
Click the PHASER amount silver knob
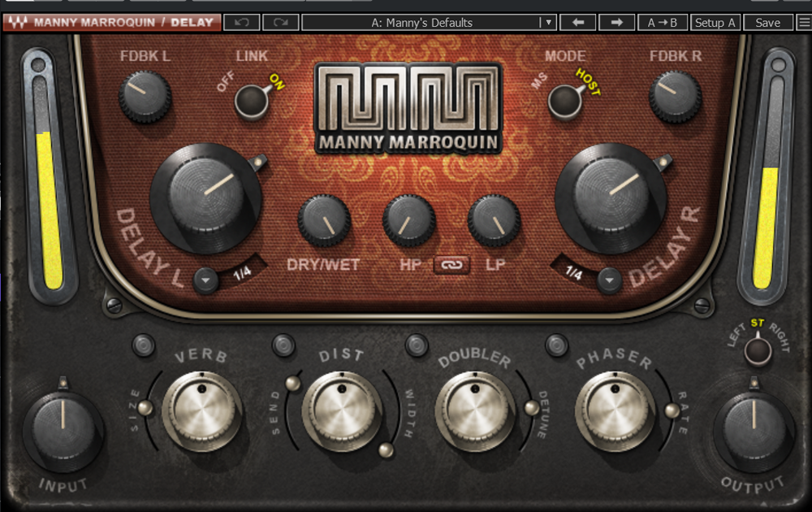pyautogui.click(x=615, y=410)
